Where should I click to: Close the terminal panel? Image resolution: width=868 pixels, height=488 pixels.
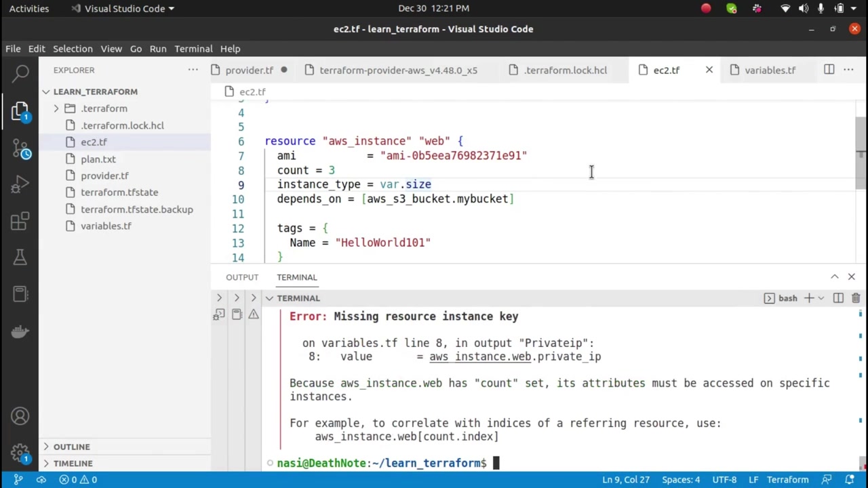(852, 277)
